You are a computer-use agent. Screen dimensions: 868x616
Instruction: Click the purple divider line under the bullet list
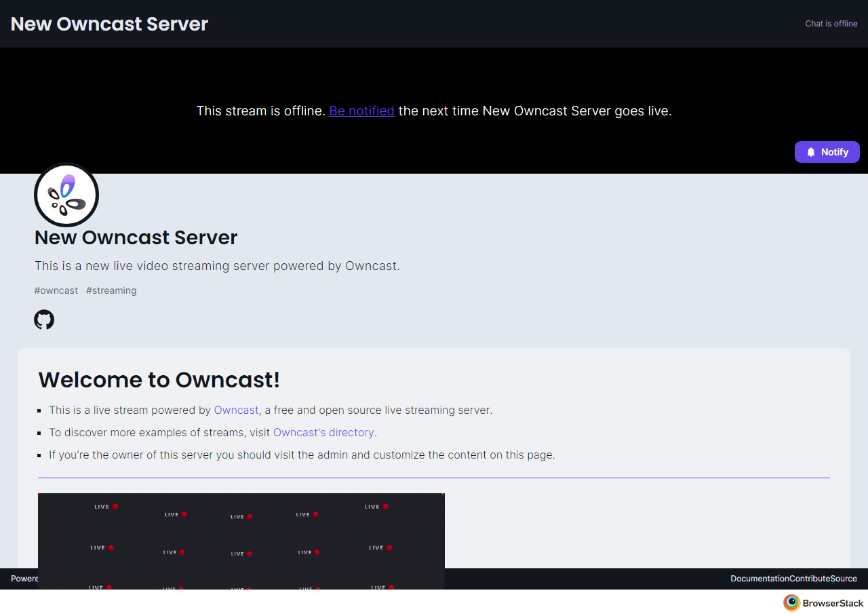434,478
